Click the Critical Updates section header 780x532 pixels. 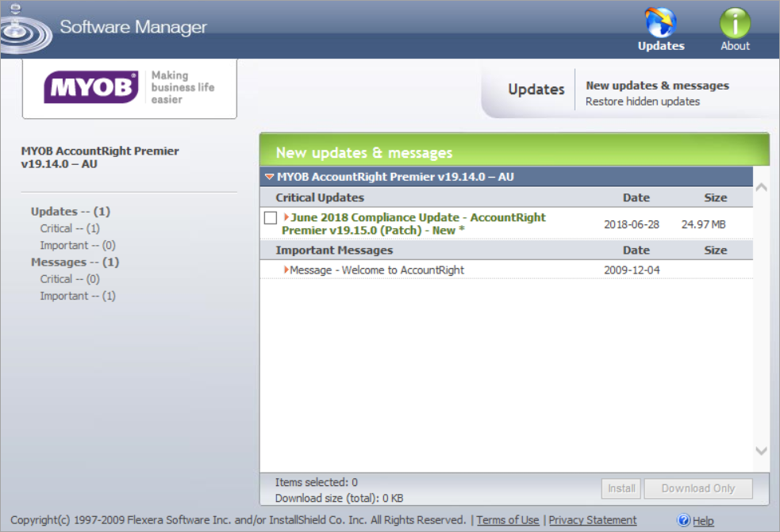pyautogui.click(x=320, y=197)
